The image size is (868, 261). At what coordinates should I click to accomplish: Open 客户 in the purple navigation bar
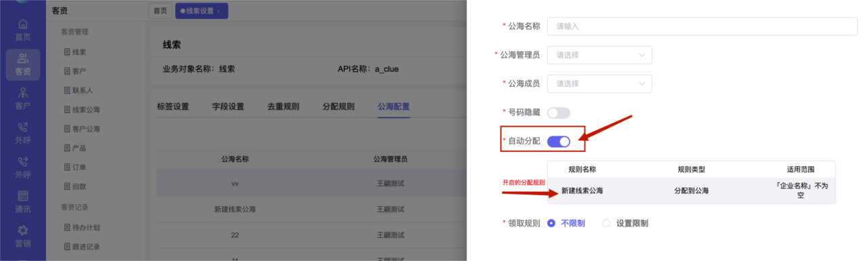(22, 99)
